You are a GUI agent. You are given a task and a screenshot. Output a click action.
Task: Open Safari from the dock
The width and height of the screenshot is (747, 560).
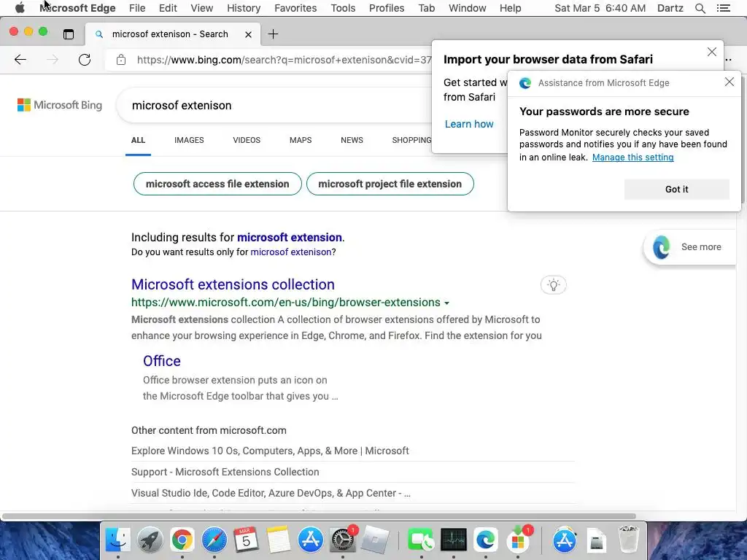pos(214,540)
